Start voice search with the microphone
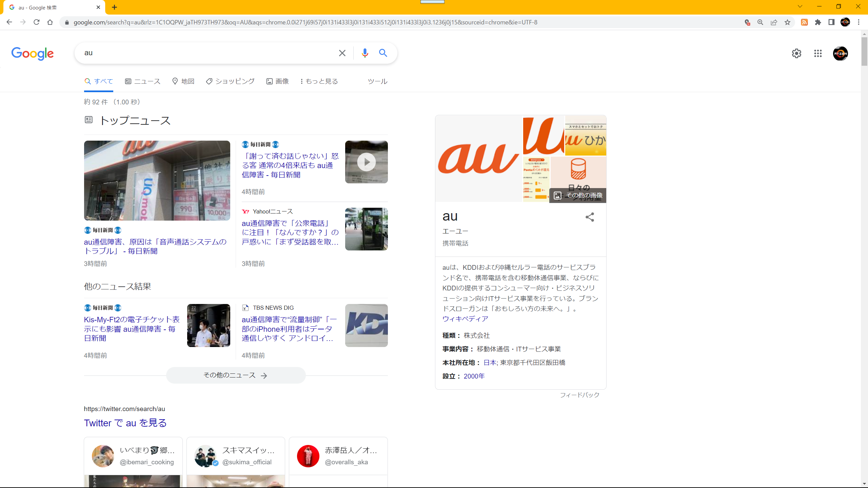 365,53
